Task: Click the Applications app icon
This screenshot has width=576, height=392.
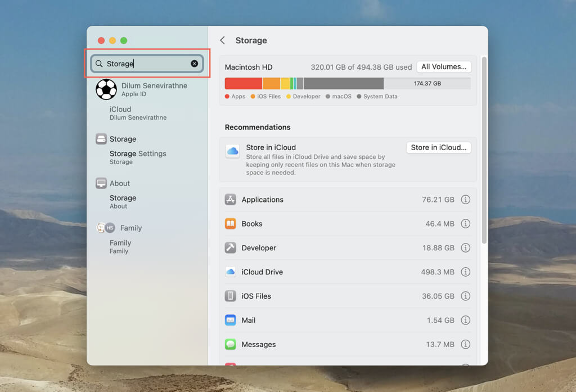Action: tap(230, 200)
